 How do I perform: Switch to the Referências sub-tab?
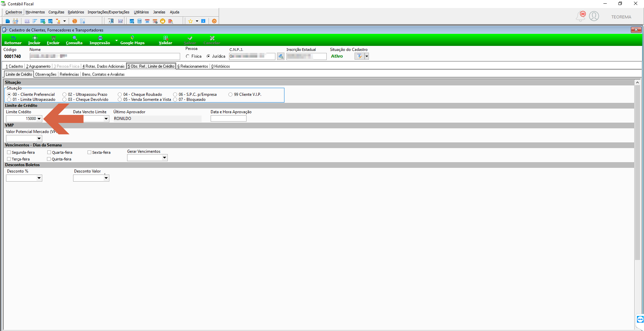(x=69, y=74)
